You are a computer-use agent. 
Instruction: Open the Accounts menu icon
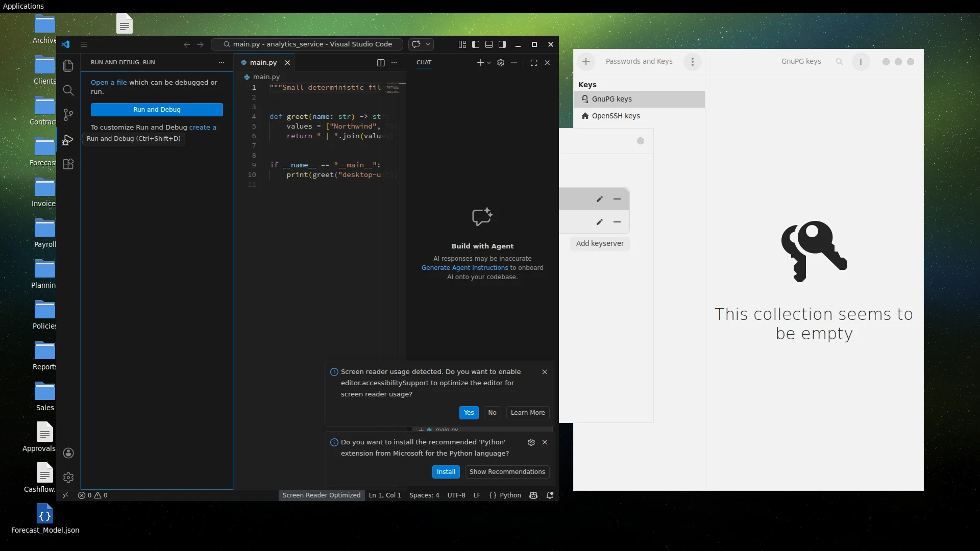pos(68,453)
